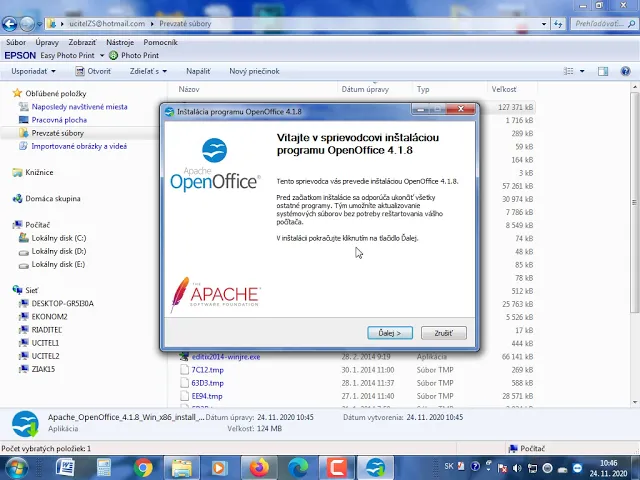Viewport: 640px width, 480px height.
Task: Click the Explorer forward arrow button
Action: point(27,24)
